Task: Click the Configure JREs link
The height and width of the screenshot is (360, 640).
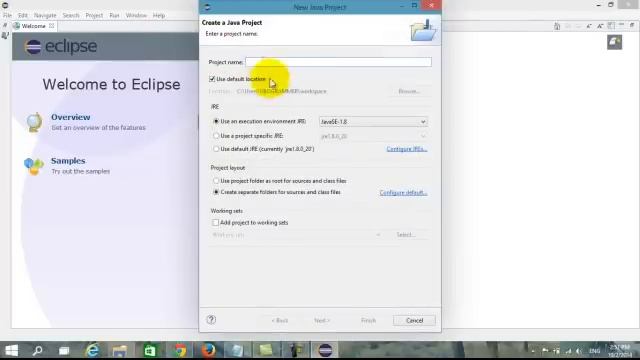Action: coord(407,149)
